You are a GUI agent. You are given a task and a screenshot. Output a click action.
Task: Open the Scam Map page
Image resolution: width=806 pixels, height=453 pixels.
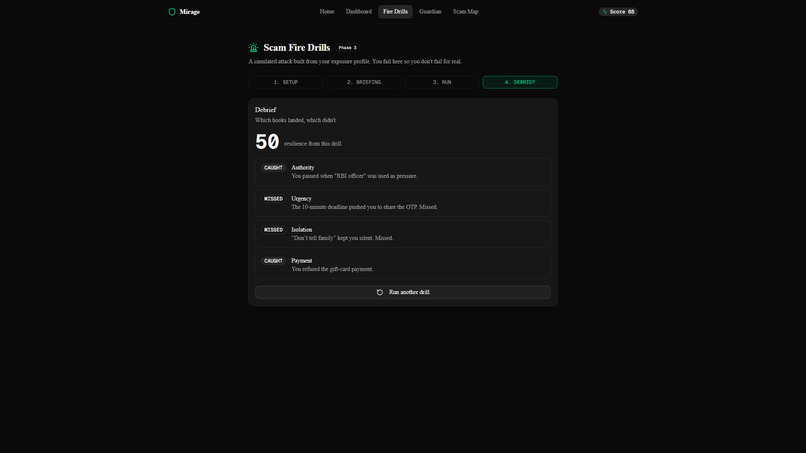click(465, 11)
